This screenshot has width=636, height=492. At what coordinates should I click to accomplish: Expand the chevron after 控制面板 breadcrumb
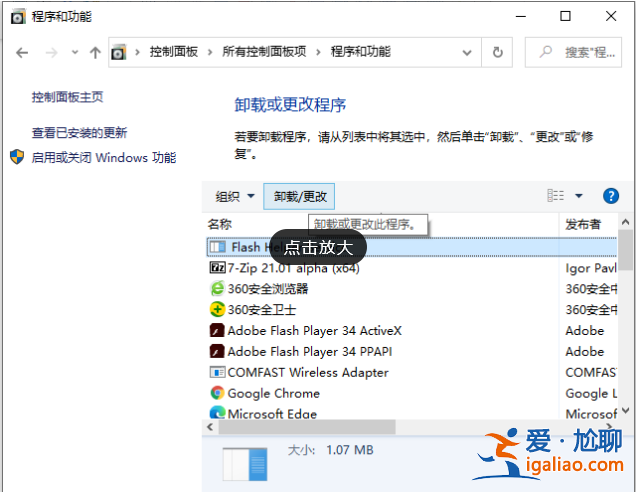tap(210, 52)
